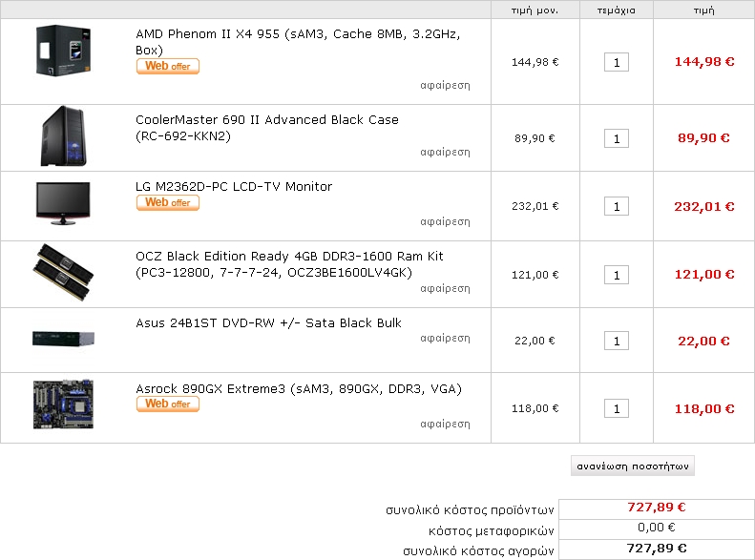
Task: Focus quantity field for Asus DVD-RW
Action: point(617,342)
